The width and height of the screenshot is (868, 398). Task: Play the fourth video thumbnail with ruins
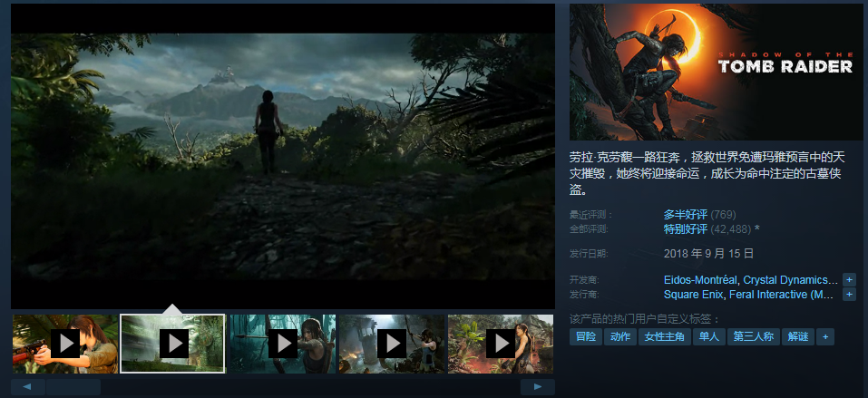pyautogui.click(x=392, y=344)
